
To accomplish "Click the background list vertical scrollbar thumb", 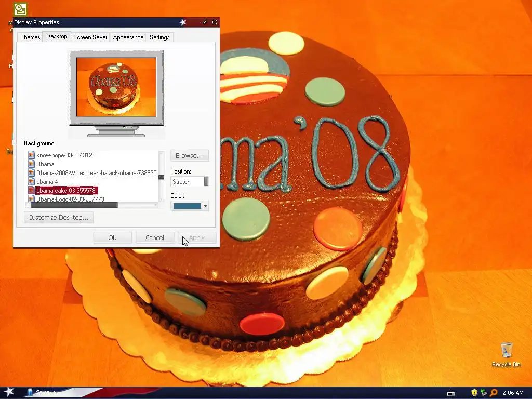I will coord(161,177).
